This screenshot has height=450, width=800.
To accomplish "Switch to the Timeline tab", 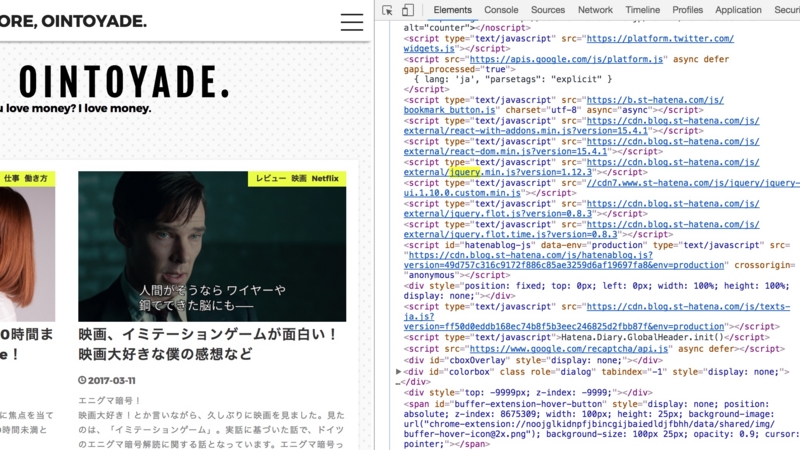I will (x=642, y=10).
